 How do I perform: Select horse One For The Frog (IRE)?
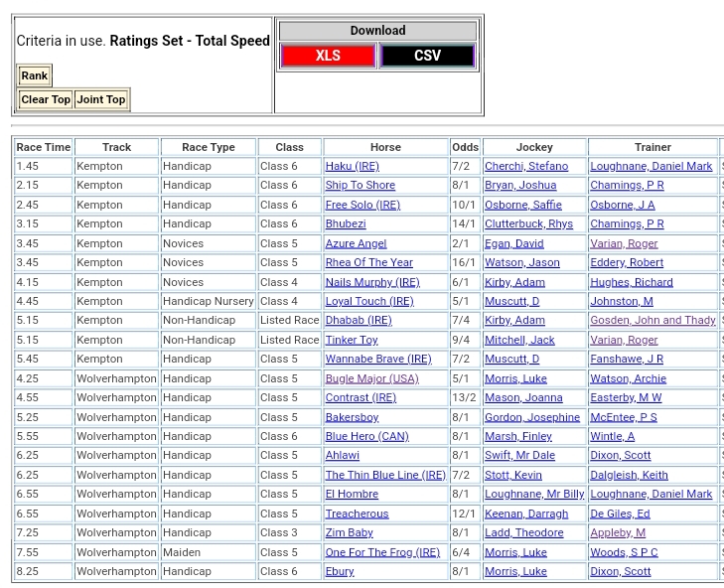pos(382,552)
